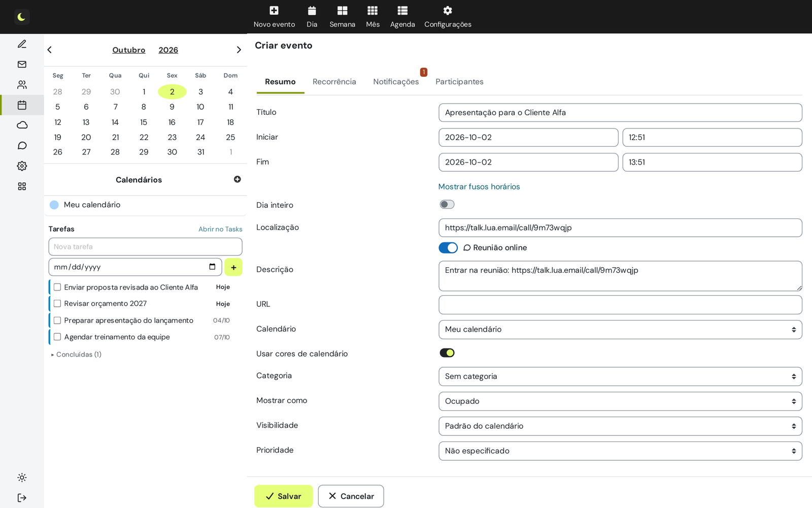Click the Meu calendário color dot
Viewport: 812px width, 508px height.
[54, 205]
